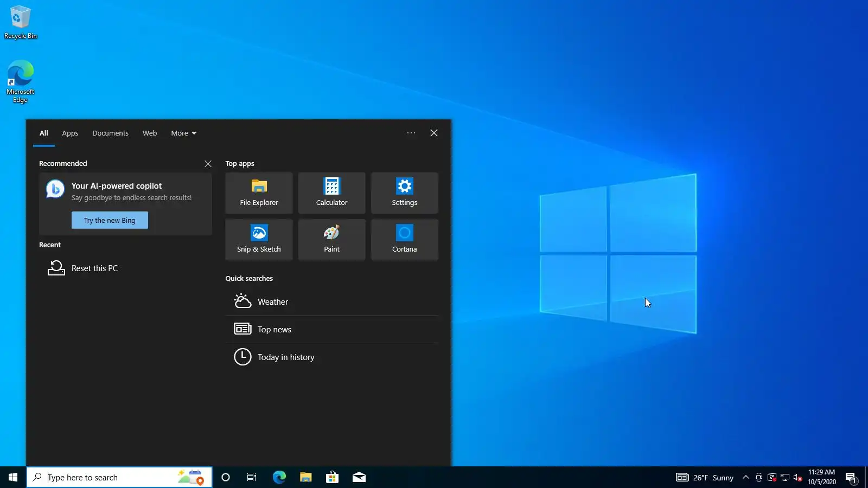Select Microsoft Edge desktop shortcut
The width and height of the screenshot is (868, 488).
click(21, 81)
